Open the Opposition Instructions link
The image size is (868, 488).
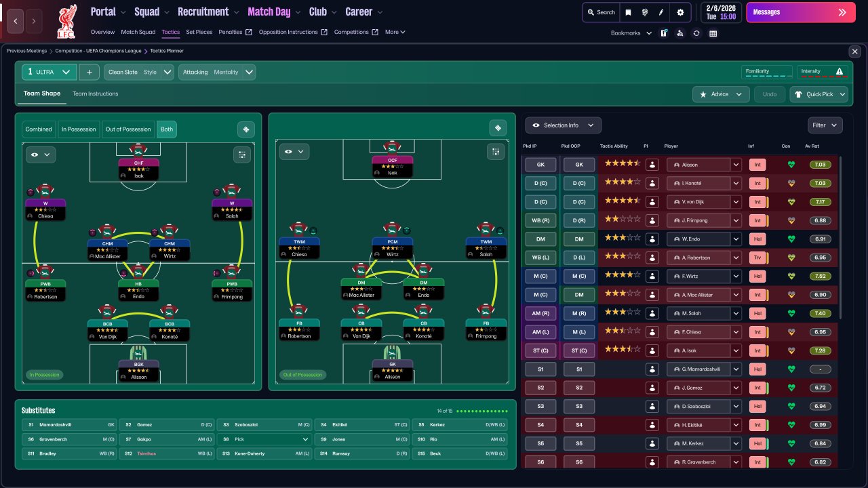tap(293, 32)
